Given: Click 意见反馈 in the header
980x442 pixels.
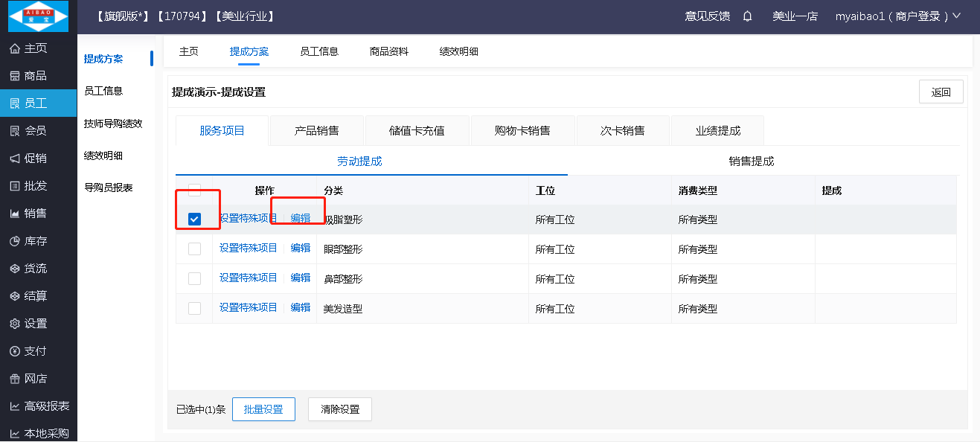Looking at the screenshot, I should pos(708,16).
